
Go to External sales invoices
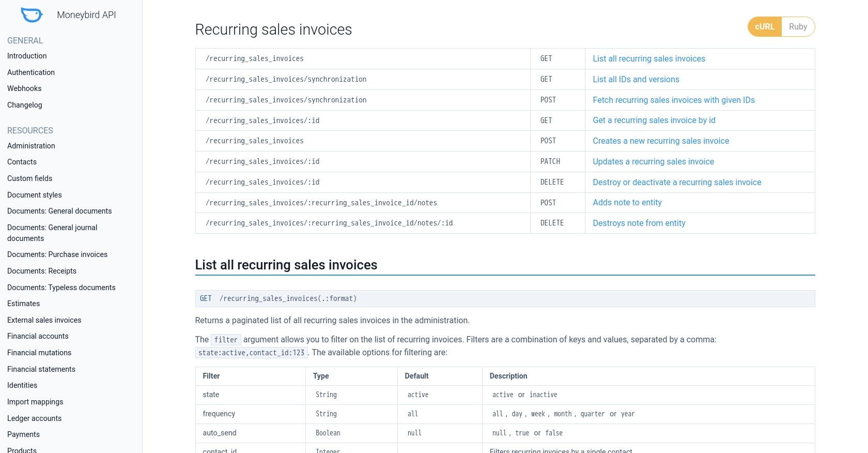pyautogui.click(x=44, y=320)
